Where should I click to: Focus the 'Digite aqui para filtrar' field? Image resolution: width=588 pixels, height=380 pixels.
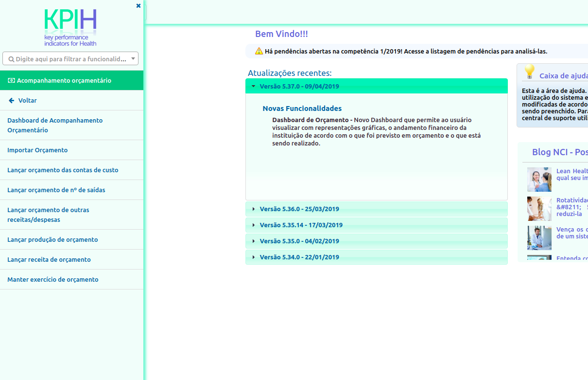click(70, 58)
